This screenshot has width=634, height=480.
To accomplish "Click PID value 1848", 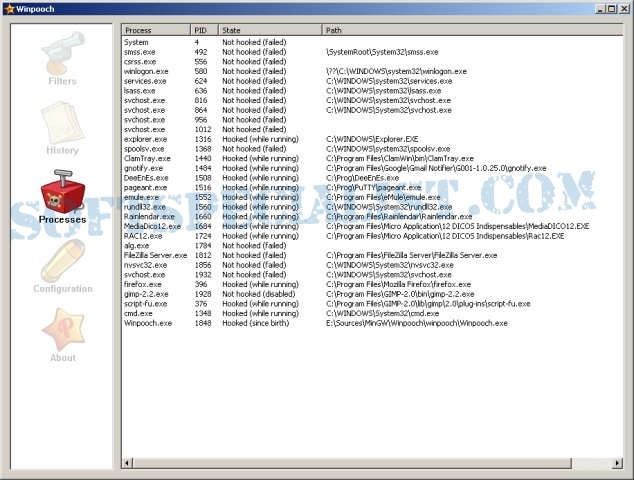I will pos(203,323).
